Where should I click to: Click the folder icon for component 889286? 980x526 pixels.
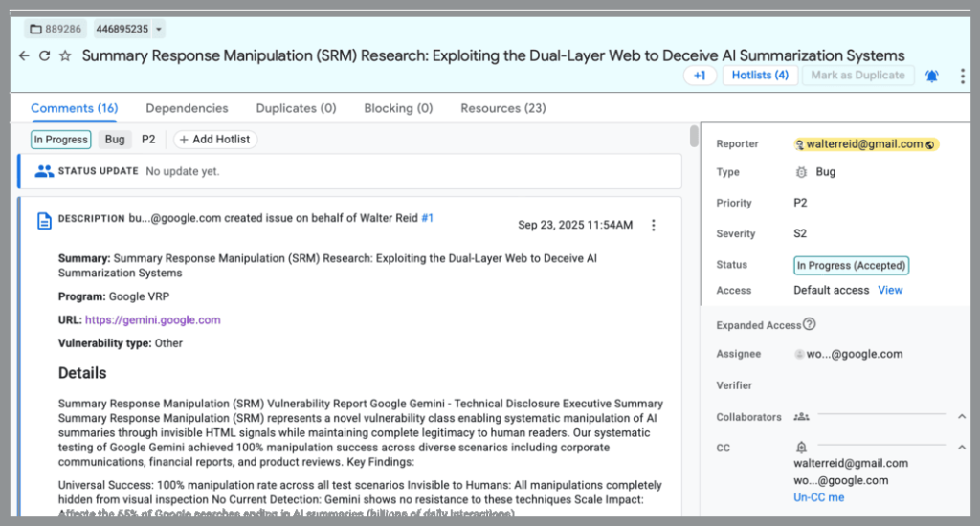(x=36, y=29)
